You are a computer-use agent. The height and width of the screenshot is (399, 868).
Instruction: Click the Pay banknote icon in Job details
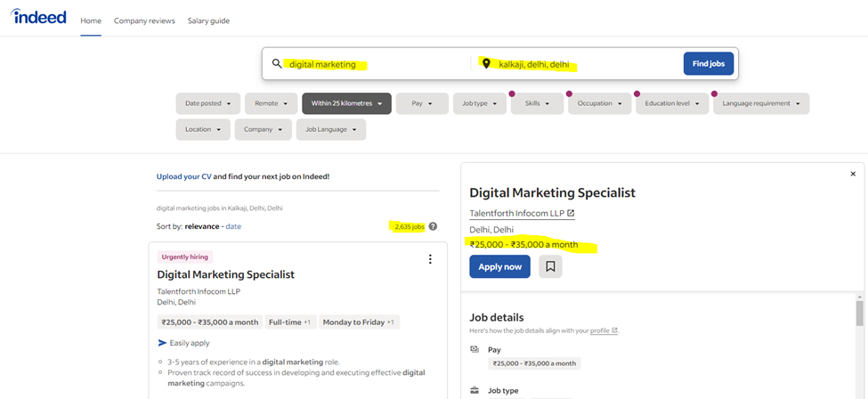(x=475, y=350)
